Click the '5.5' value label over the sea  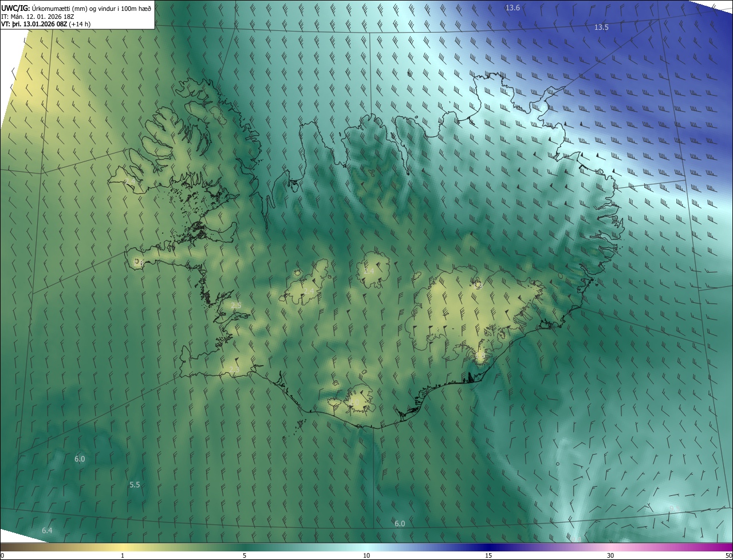135,484
